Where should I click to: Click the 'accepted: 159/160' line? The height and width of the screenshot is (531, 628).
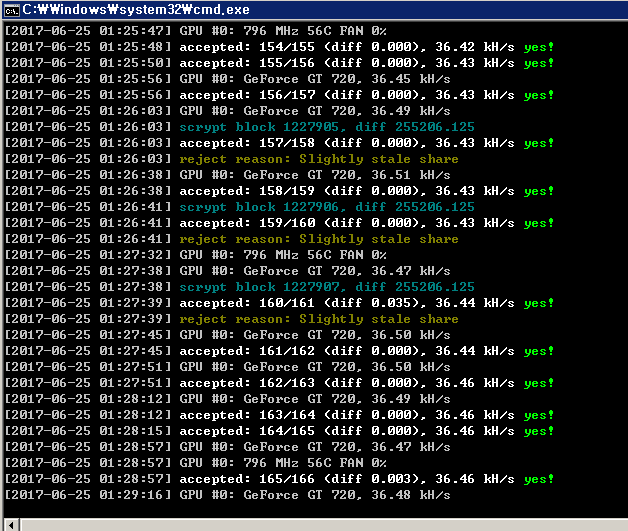(x=279, y=223)
